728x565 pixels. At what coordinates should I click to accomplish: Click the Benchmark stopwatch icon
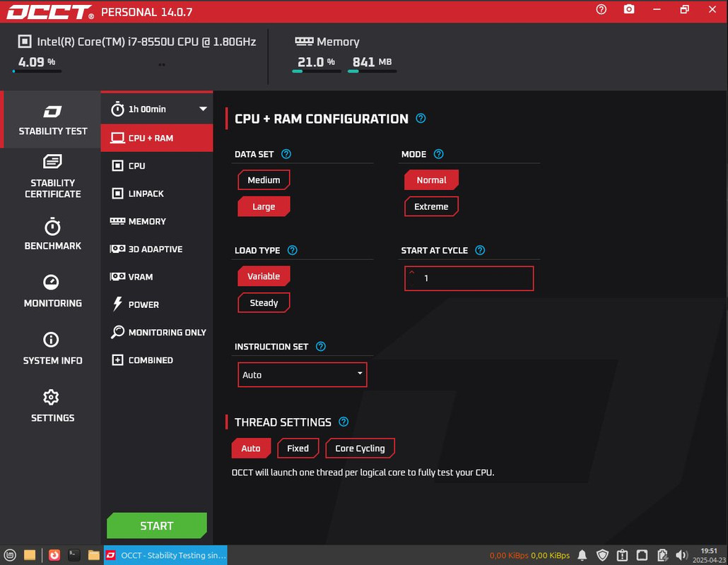coord(52,227)
